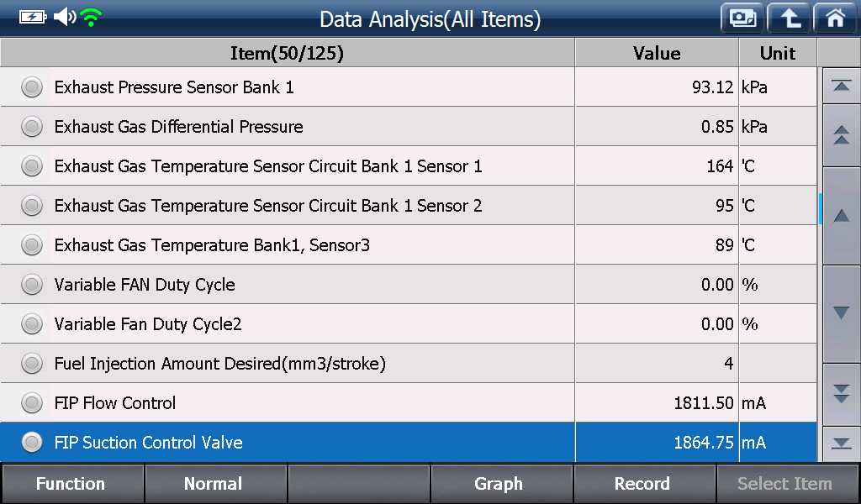Image resolution: width=861 pixels, height=504 pixels.
Task: Select FIP Flow Control radio button
Action: 32,403
